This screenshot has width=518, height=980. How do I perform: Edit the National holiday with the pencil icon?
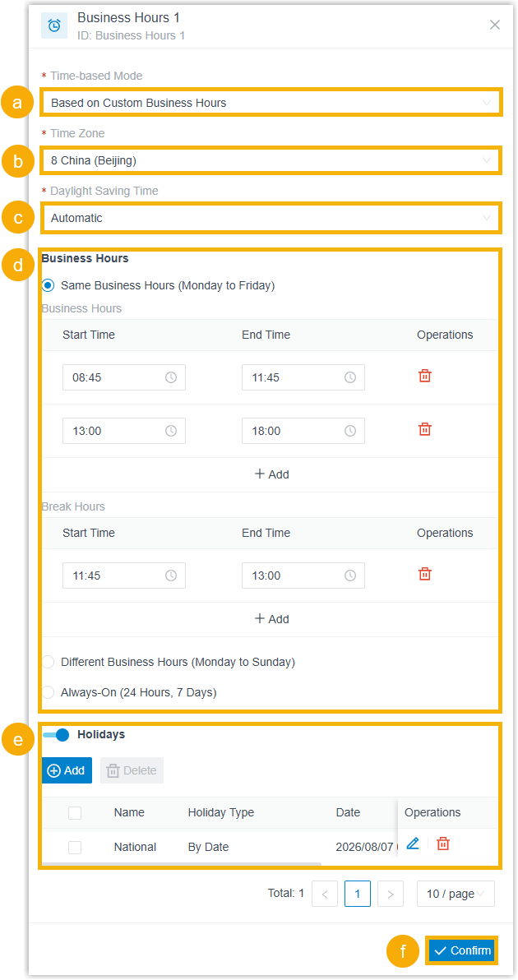point(413,844)
